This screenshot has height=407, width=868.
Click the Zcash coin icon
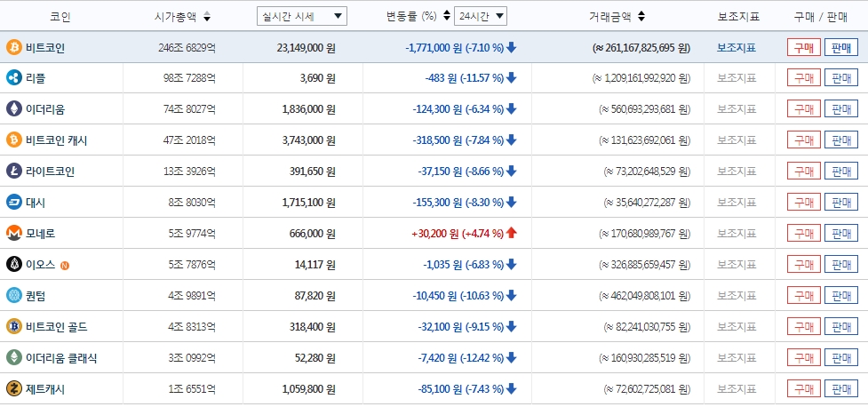click(x=14, y=388)
